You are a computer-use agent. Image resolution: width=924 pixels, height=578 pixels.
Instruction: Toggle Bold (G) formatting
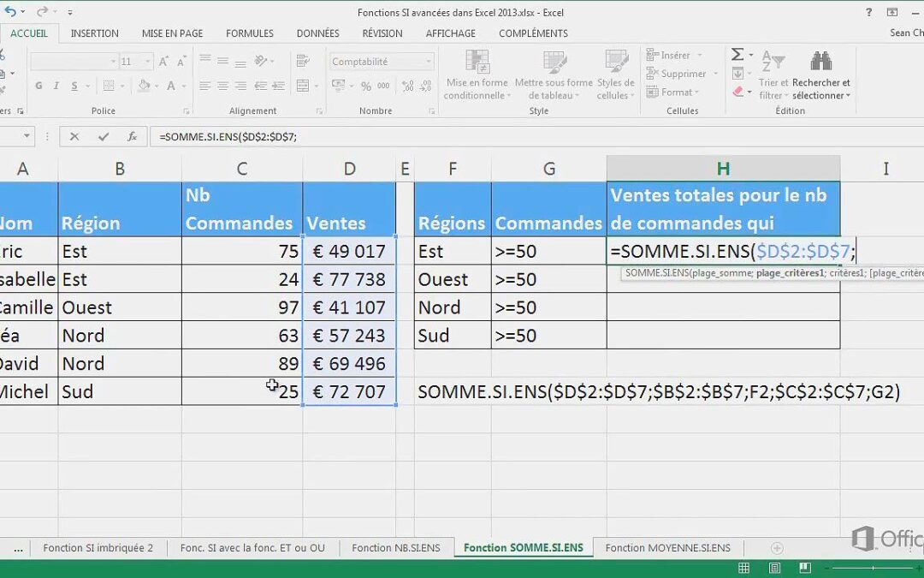click(x=38, y=86)
